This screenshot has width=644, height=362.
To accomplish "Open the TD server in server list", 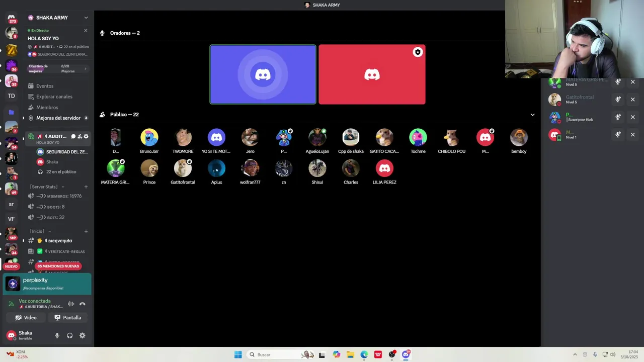I will (x=11, y=96).
